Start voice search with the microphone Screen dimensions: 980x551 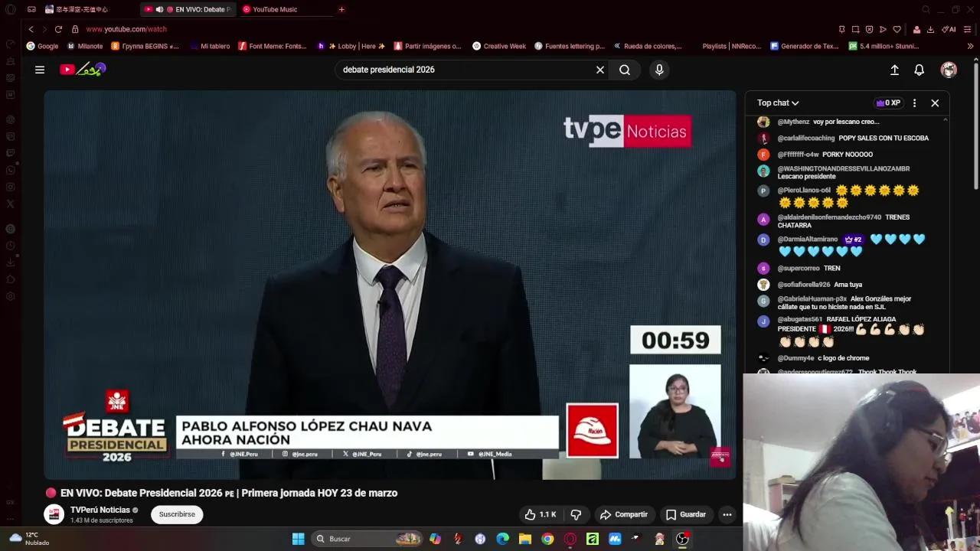point(659,70)
